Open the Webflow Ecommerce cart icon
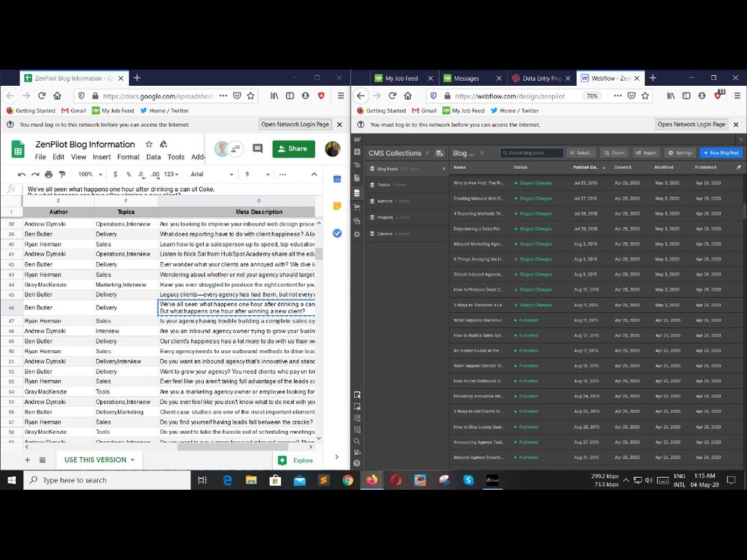The width and height of the screenshot is (747, 560). 357,207
